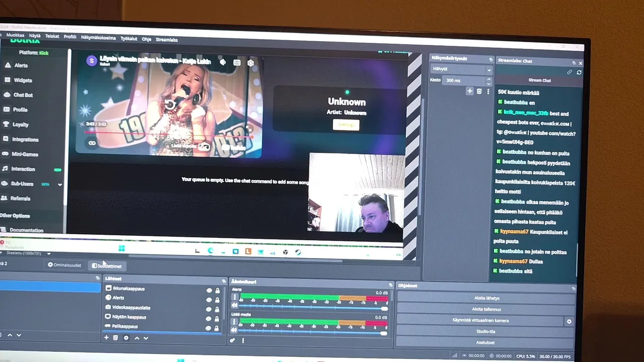Hide the Pelikaappaus source
Image resolution: width=644 pixels, height=362 pixels.
pyautogui.click(x=209, y=328)
